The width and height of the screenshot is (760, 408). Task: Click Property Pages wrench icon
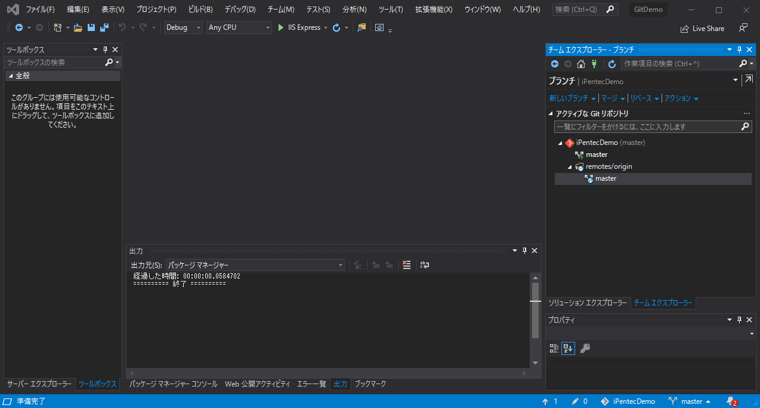585,348
